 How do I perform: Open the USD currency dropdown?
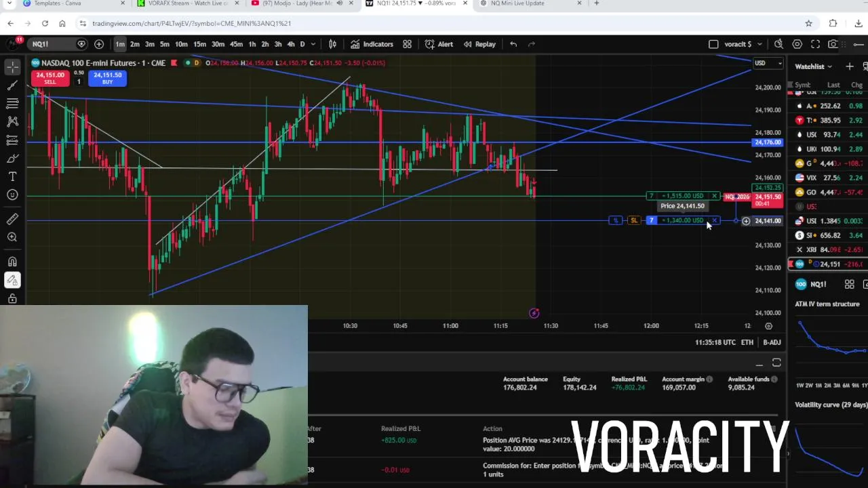pos(768,63)
